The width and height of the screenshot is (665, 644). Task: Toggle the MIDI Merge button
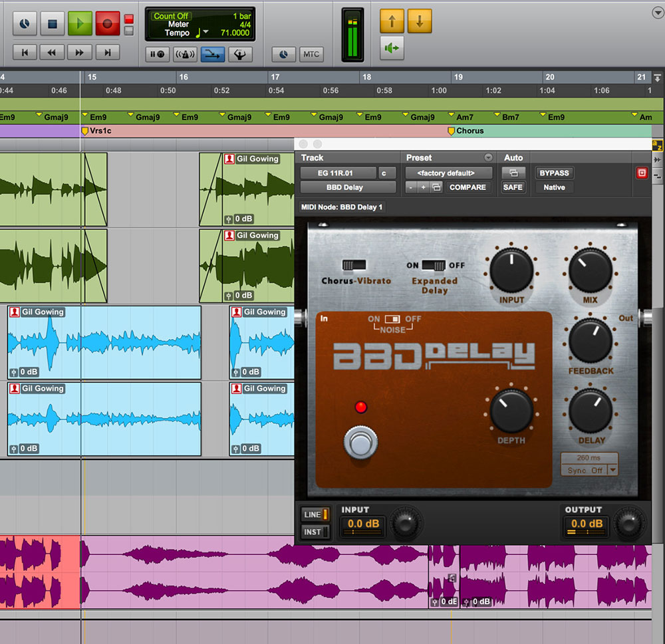240,54
